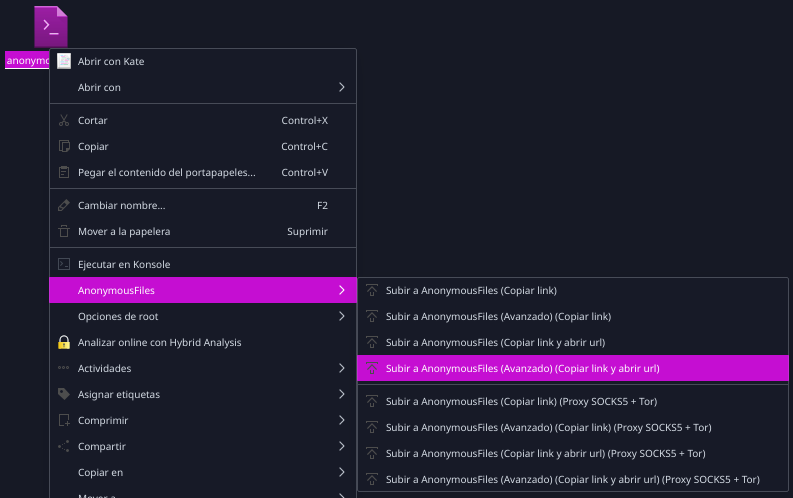This screenshot has width=793, height=498.
Task: Expand the Compartir submenu arrow
Action: pos(342,446)
